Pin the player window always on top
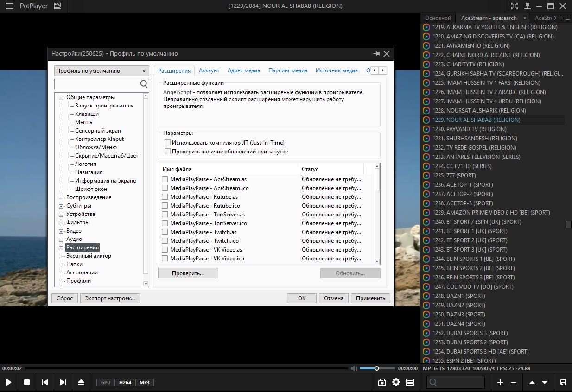The image size is (572, 392). pos(527,6)
